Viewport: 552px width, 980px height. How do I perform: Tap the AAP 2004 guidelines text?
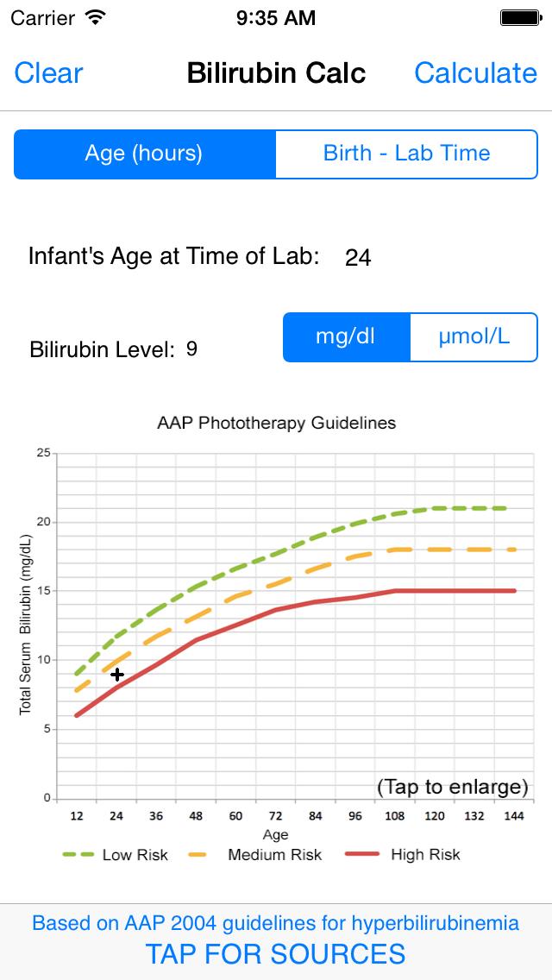coord(275,923)
